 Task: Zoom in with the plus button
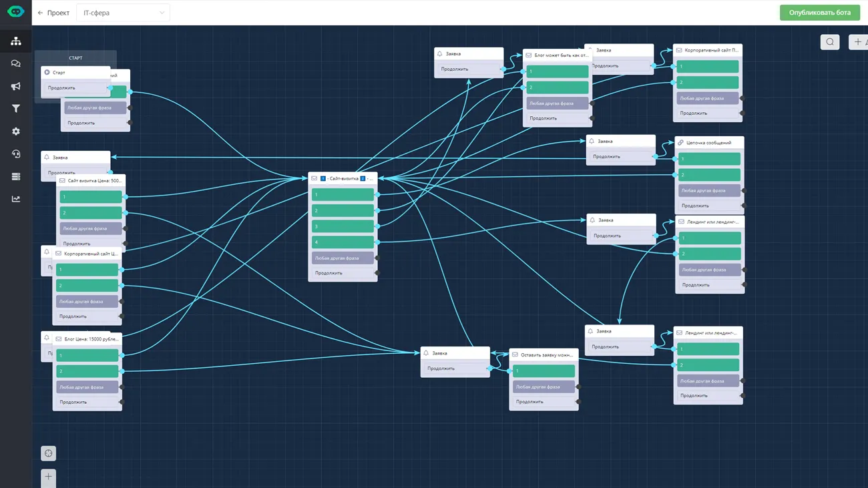pyautogui.click(x=48, y=477)
